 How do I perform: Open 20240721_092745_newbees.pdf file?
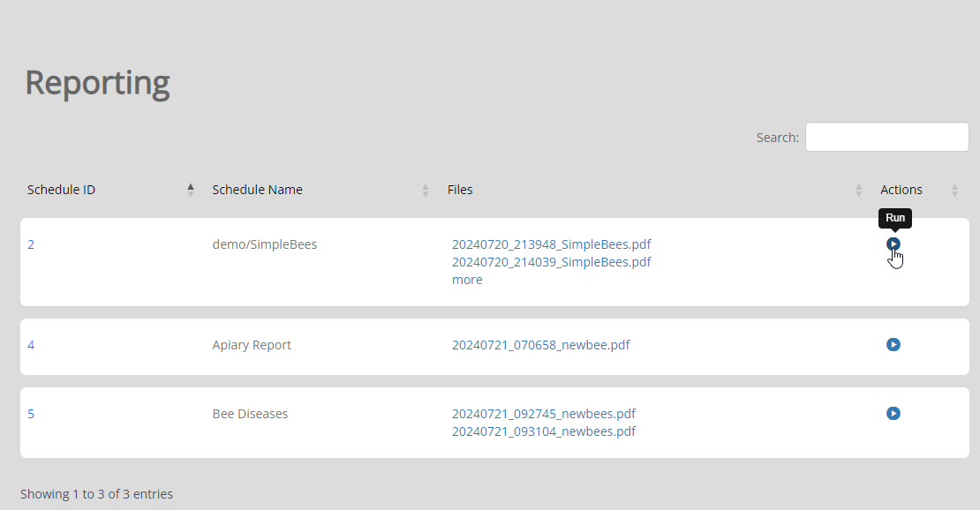(544, 414)
